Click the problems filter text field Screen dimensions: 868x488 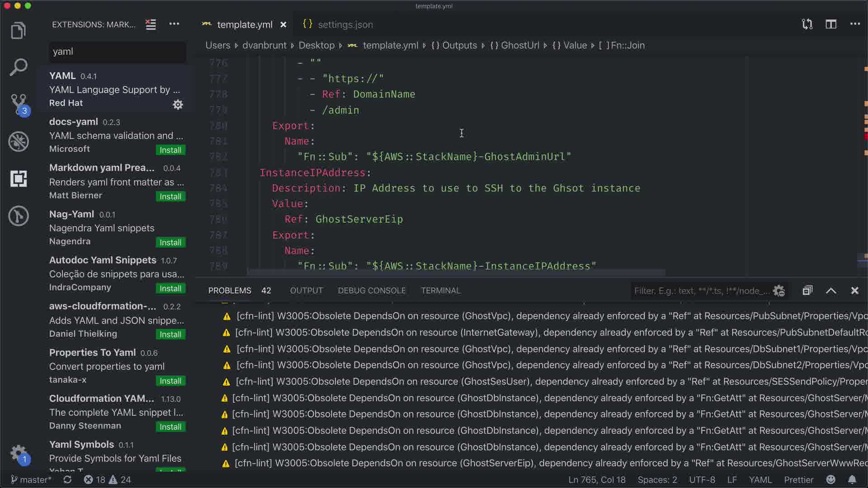(x=701, y=291)
